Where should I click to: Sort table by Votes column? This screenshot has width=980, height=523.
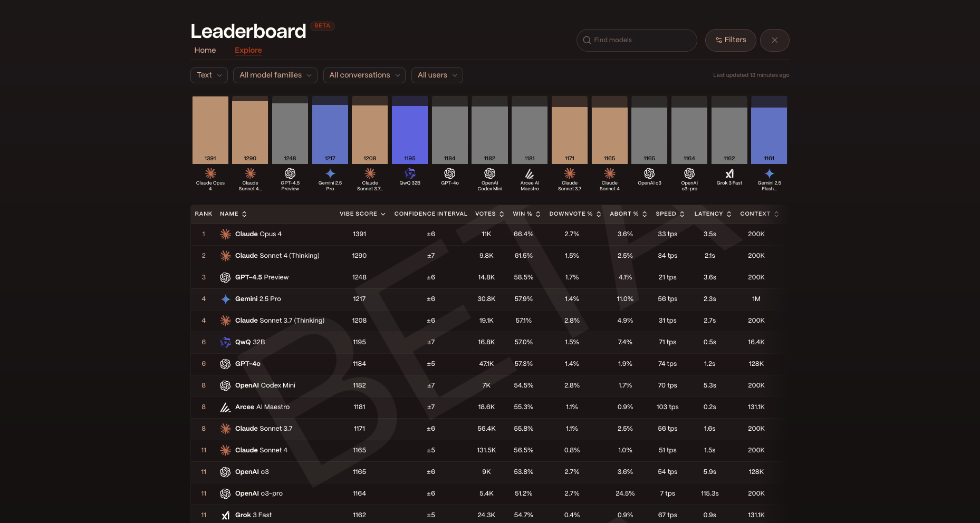coord(489,214)
